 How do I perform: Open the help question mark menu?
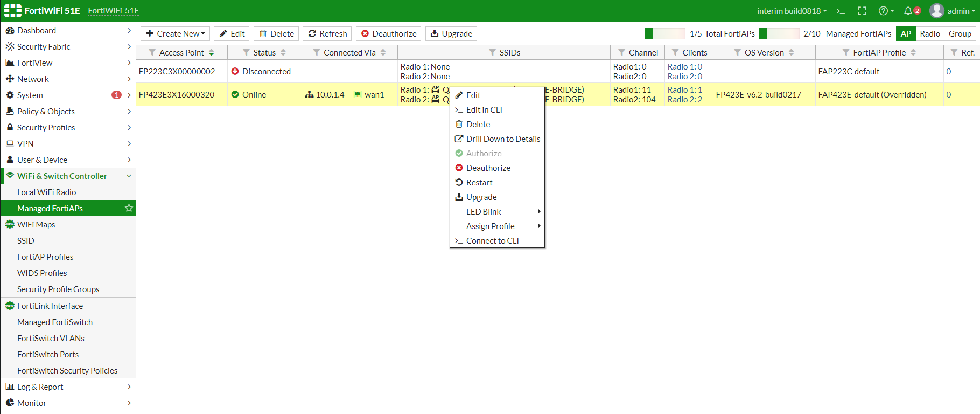click(x=886, y=11)
